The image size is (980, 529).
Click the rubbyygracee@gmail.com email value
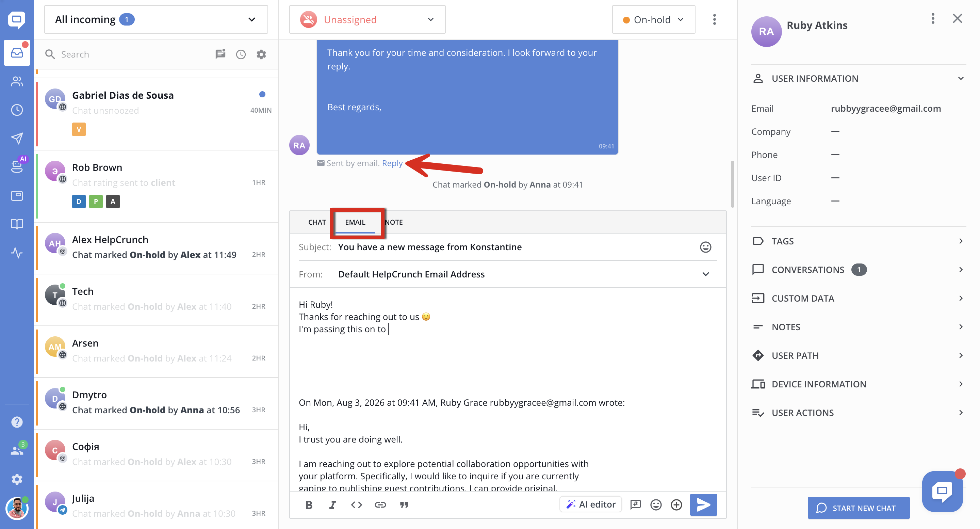tap(886, 109)
